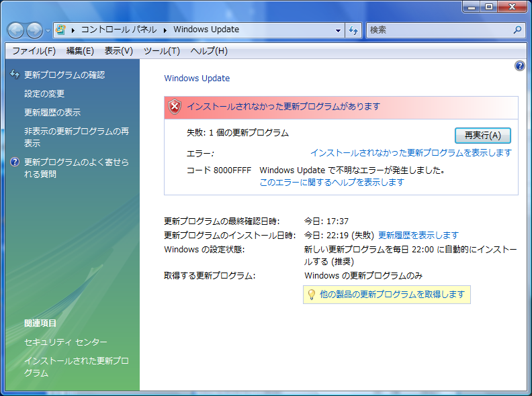Screen dimensions: 532x396
Task: Minimize the Windows Update window
Action: click(472, 7)
